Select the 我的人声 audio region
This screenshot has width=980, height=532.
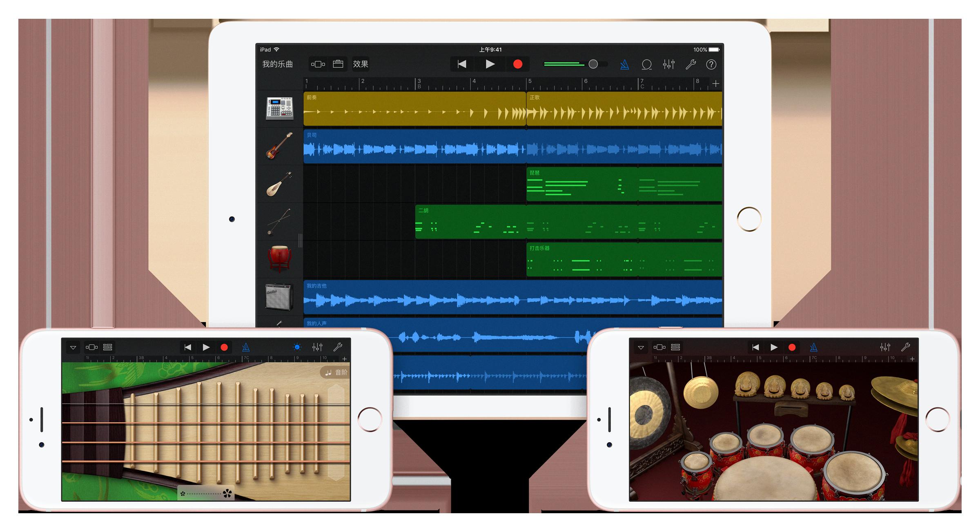pyautogui.click(x=513, y=335)
